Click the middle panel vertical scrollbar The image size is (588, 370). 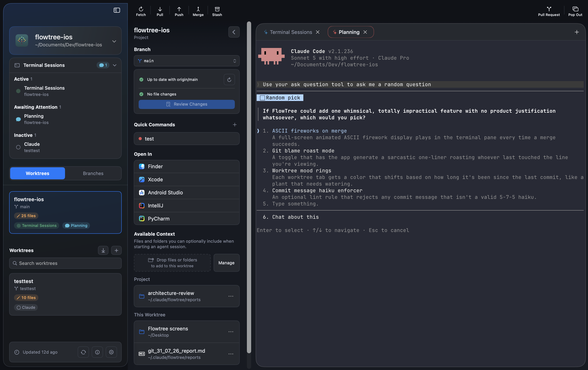[x=249, y=187]
